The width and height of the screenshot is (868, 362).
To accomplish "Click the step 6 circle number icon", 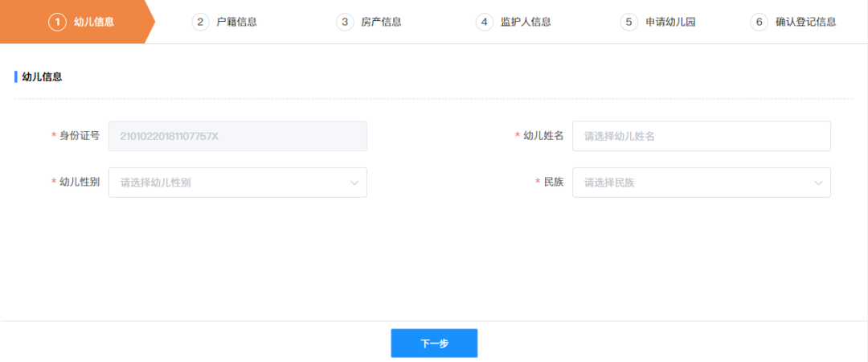I will click(x=759, y=22).
